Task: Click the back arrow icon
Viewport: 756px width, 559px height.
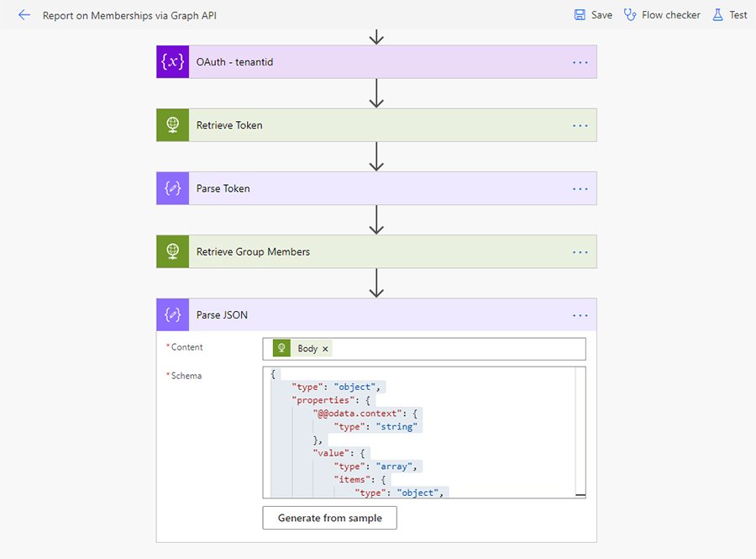Action: [24, 15]
